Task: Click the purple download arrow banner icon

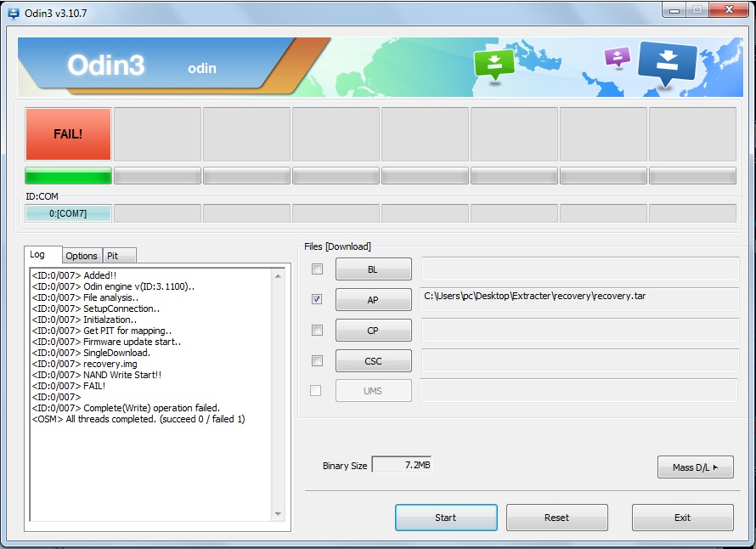Action: (618, 57)
